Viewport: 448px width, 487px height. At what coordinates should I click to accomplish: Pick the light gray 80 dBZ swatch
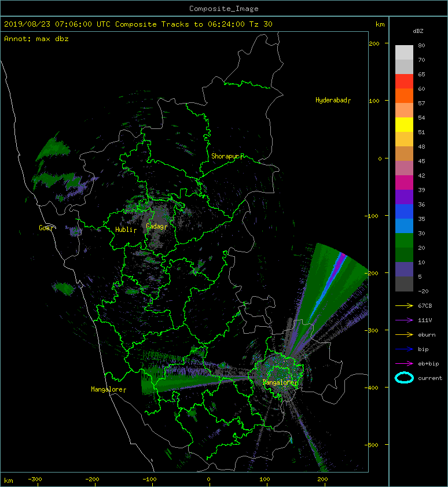404,53
